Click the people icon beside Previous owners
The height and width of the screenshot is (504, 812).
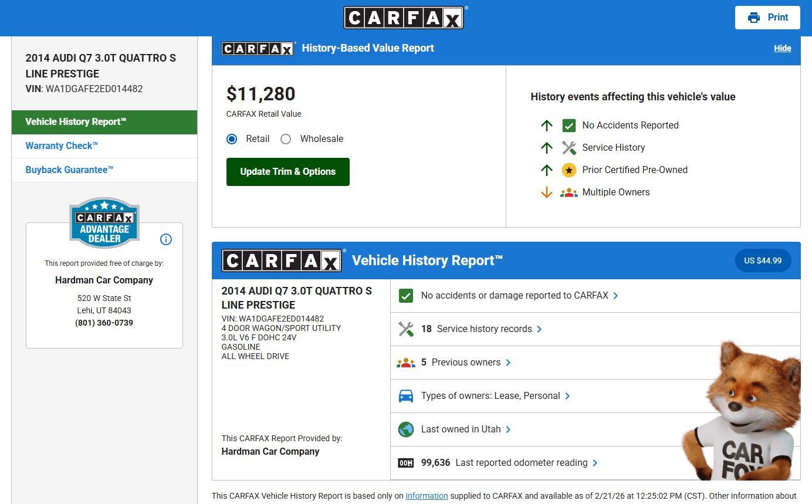[x=406, y=363]
